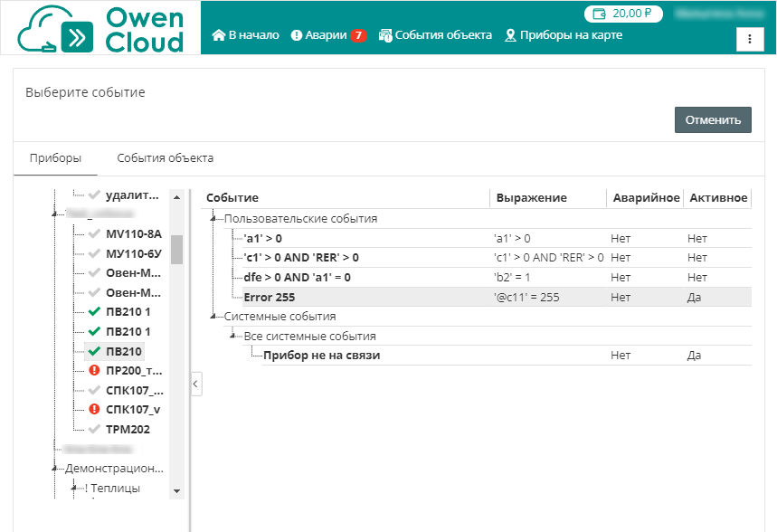This screenshot has width=777, height=532.
Task: Select ПР200 device with red alert icon
Action: pos(134,371)
